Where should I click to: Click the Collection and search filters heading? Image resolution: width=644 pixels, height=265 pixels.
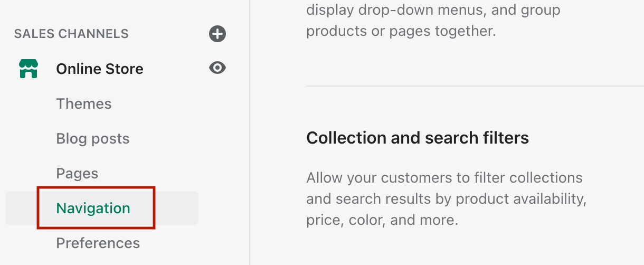(x=418, y=138)
